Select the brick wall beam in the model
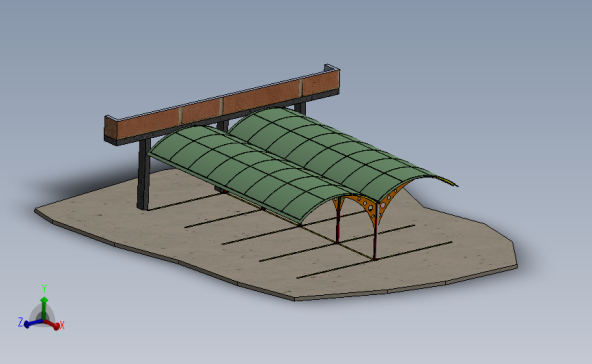592x364 pixels. coord(222,104)
